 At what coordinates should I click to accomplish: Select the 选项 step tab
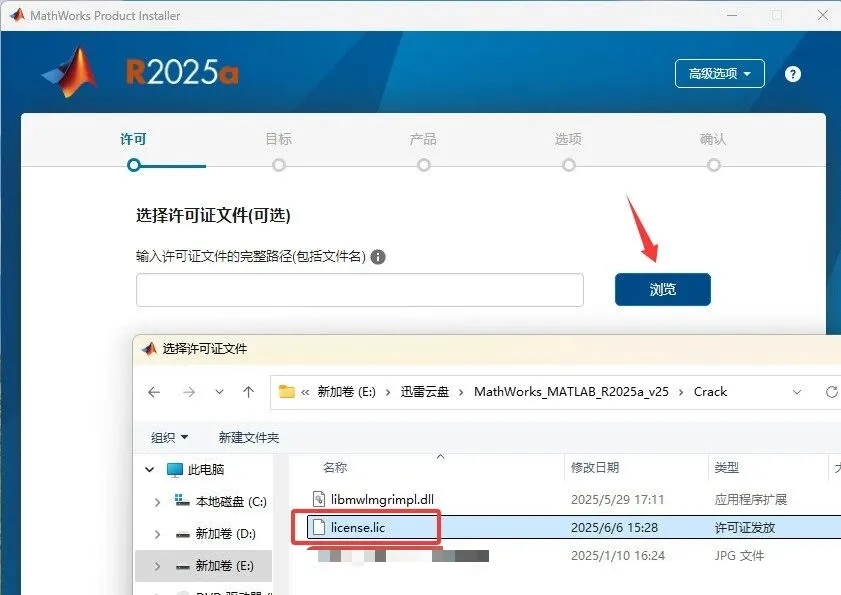click(568, 139)
